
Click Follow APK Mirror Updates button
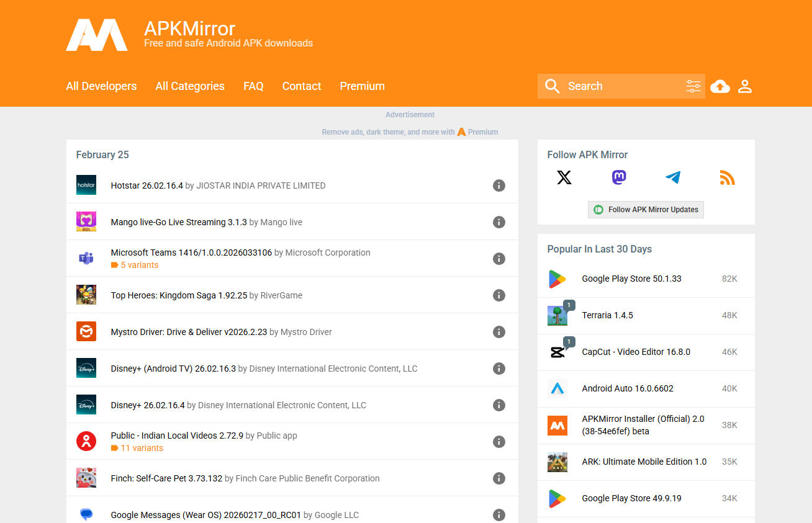click(646, 210)
